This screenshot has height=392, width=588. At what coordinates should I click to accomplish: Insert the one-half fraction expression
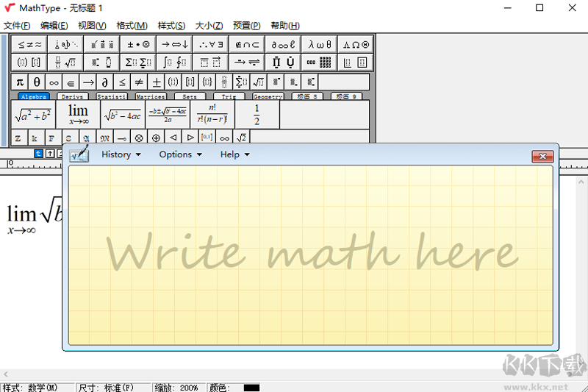click(x=257, y=115)
